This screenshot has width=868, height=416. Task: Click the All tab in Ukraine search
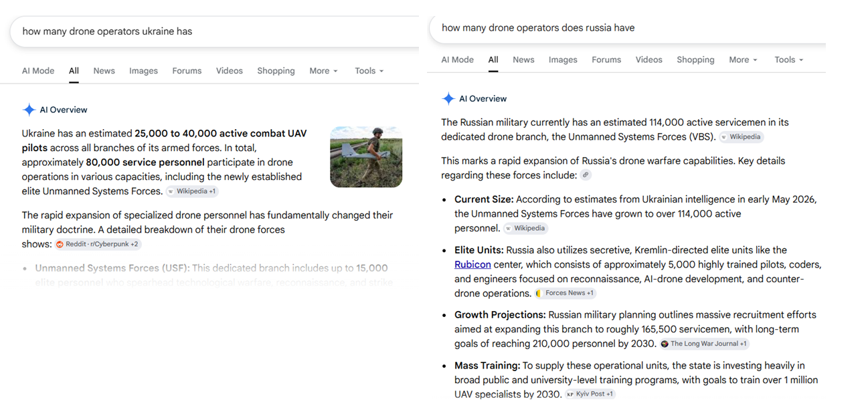pos(74,71)
